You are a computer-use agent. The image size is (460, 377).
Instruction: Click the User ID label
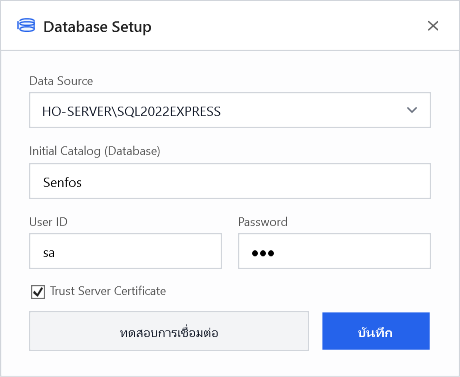(x=48, y=222)
